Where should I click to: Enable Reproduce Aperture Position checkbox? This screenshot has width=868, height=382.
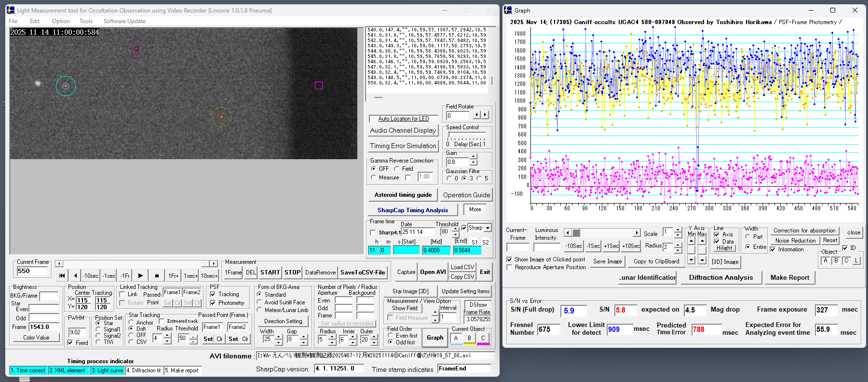click(510, 267)
